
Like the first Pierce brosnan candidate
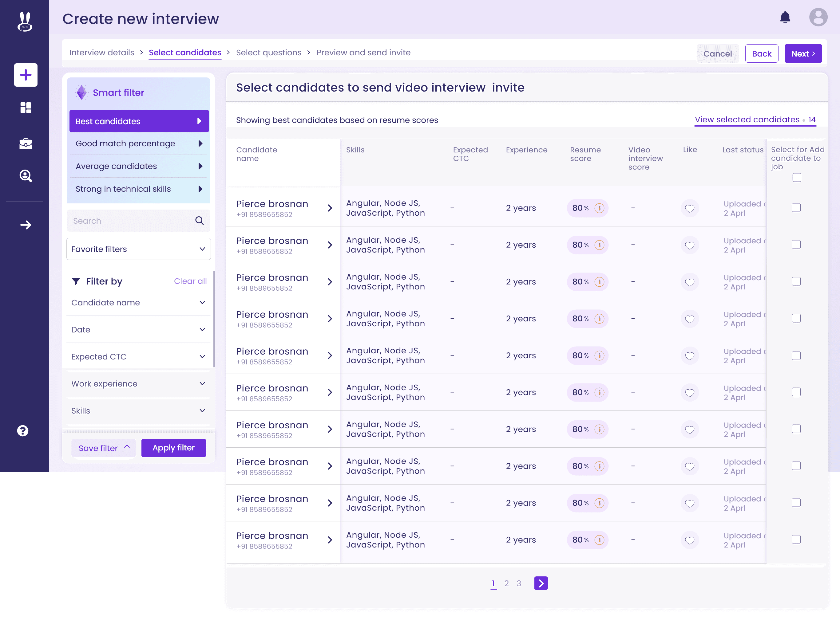pyautogui.click(x=689, y=208)
